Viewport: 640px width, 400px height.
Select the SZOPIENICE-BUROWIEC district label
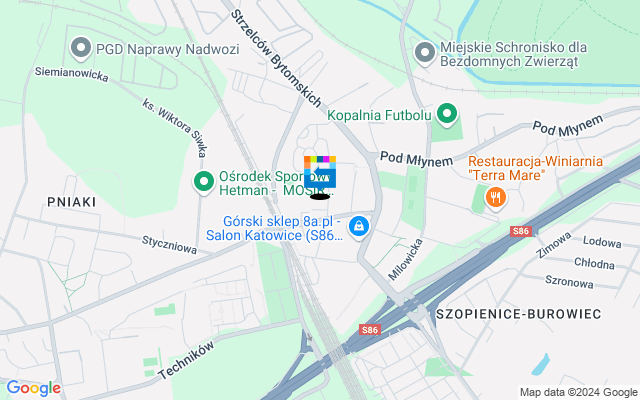(519, 314)
